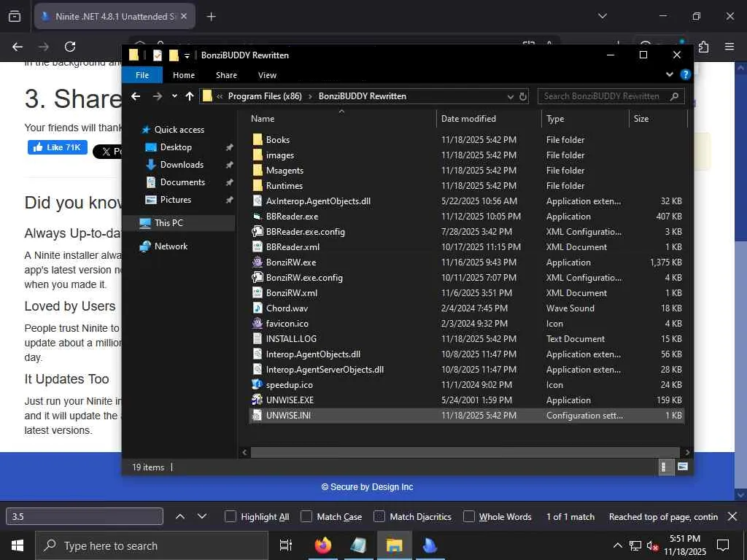Select the BBReader.exe.config file icon
This screenshot has width=747, height=560.
[258, 231]
